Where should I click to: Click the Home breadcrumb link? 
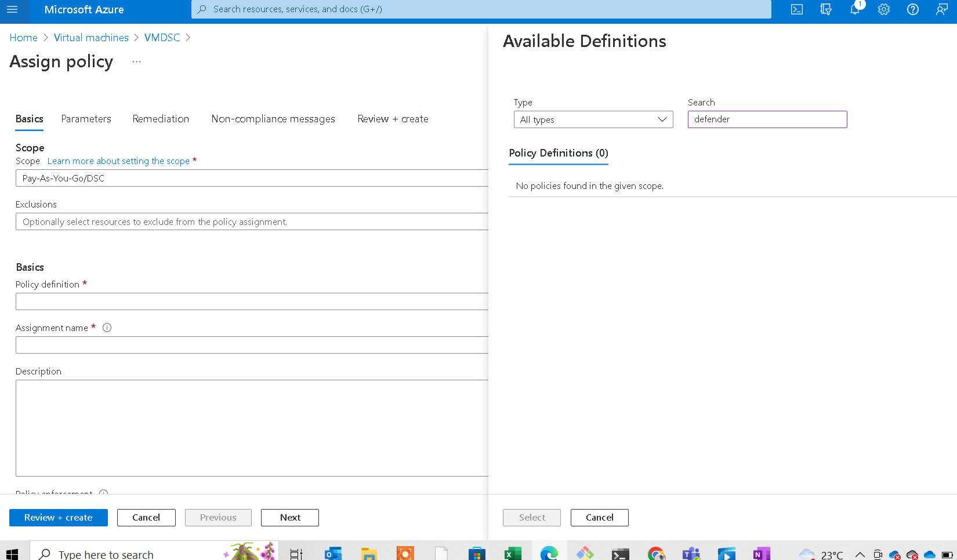pos(23,38)
